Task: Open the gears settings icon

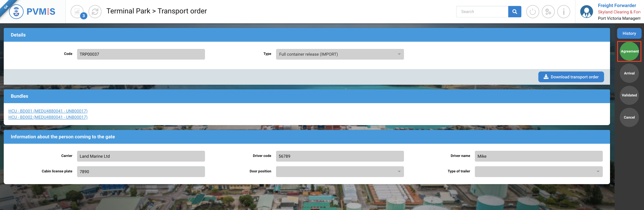Action: pos(548,12)
